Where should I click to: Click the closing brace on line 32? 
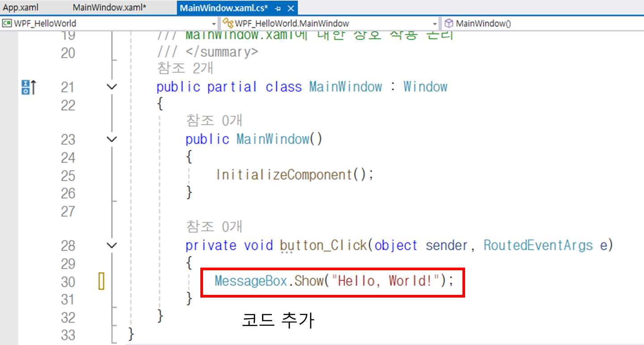tap(161, 316)
